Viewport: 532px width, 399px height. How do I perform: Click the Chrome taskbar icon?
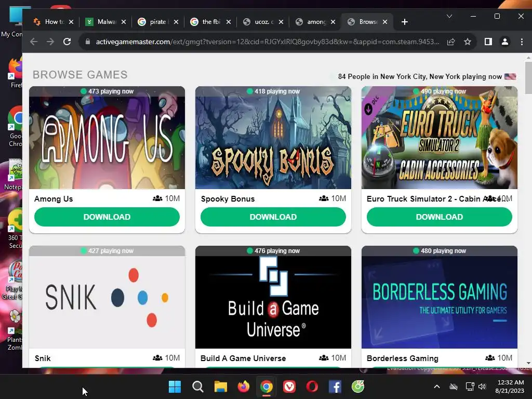(267, 387)
